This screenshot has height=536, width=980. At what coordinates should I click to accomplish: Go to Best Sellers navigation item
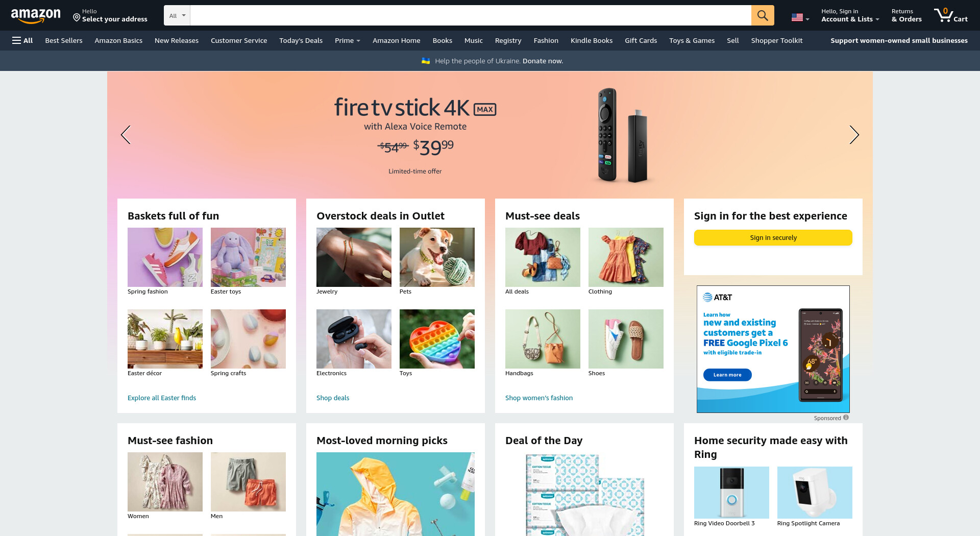click(64, 40)
